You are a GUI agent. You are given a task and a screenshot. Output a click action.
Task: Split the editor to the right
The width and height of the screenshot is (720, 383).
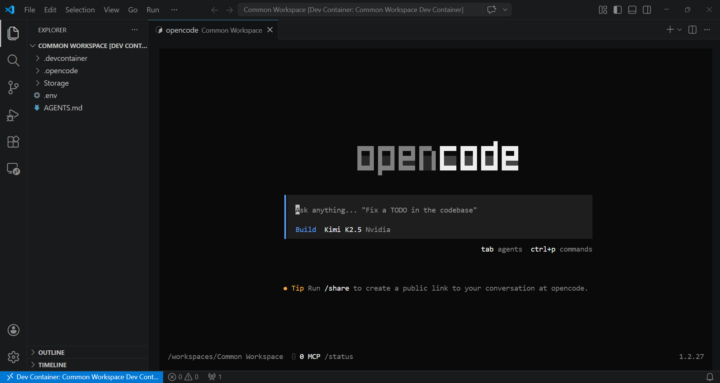tap(692, 30)
